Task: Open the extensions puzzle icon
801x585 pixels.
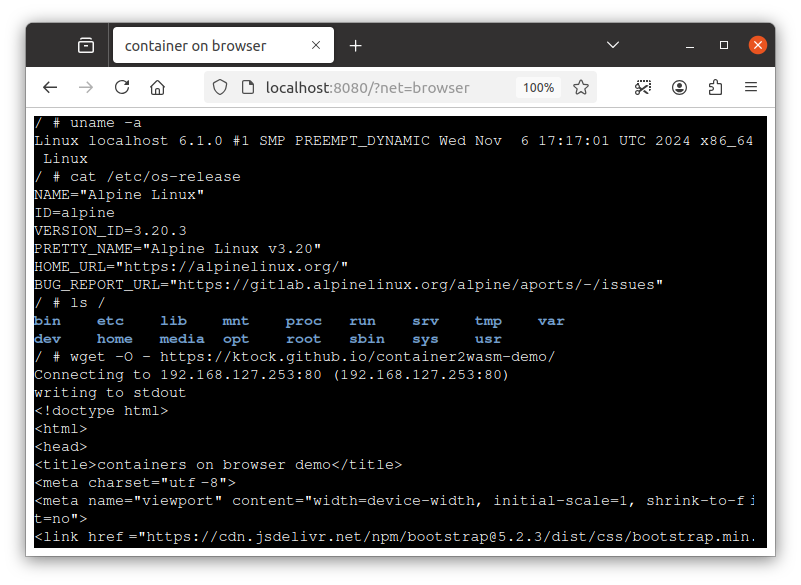Action: [x=715, y=87]
